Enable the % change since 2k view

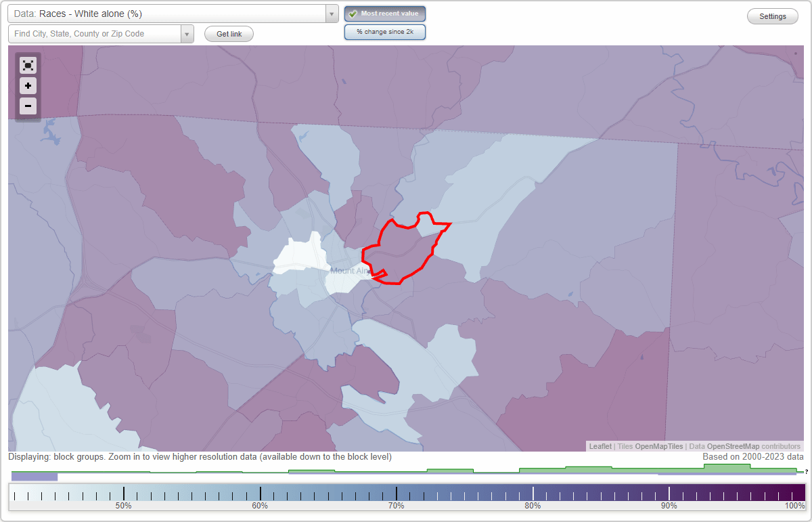[384, 31]
